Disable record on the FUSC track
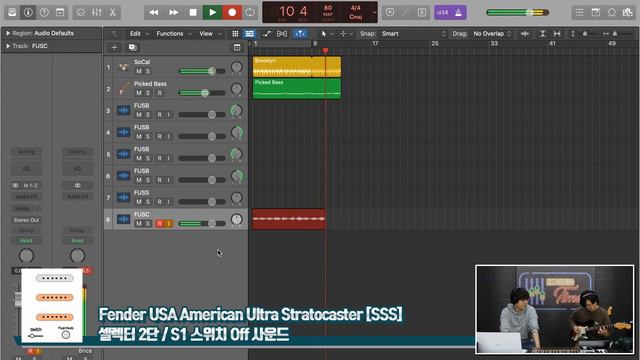Viewport: 640px width, 360px height. (160, 223)
